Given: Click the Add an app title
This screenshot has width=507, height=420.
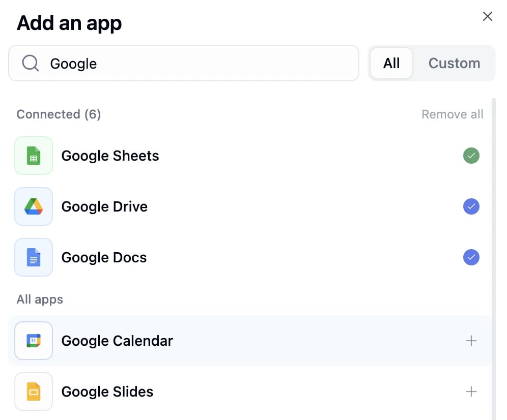Looking at the screenshot, I should [69, 23].
